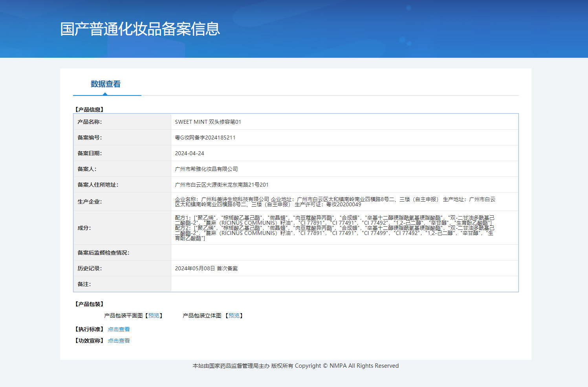Screen dimensions: 588x387
Task: Click the 成分 ingredient list text
Action: [x=334, y=228]
